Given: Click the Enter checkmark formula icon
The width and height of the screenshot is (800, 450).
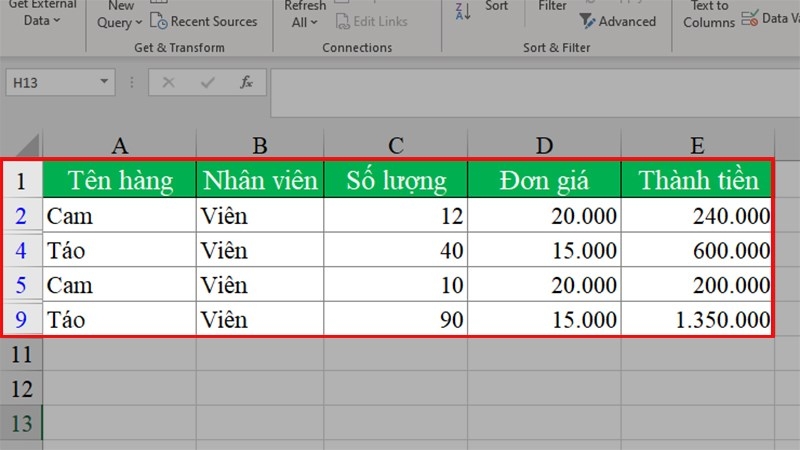Looking at the screenshot, I should 207,82.
